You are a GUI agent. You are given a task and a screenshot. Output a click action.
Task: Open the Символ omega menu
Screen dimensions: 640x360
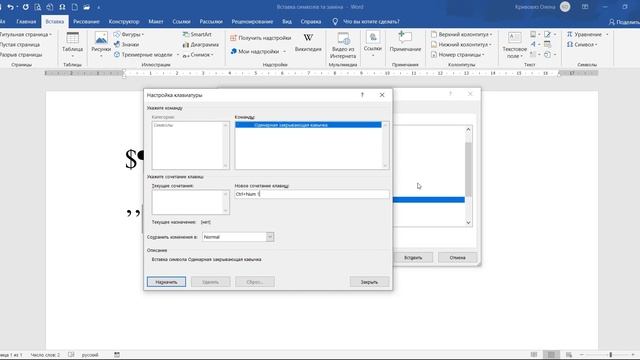(x=582, y=44)
